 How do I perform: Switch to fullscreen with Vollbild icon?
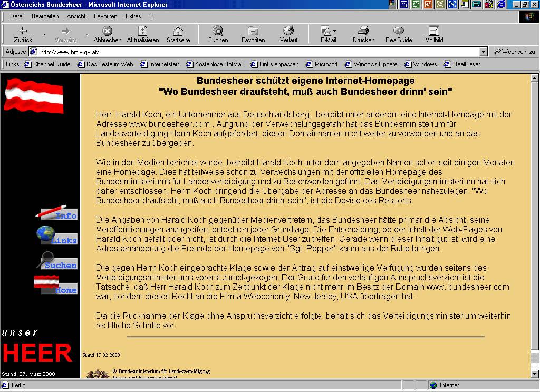[x=434, y=34]
